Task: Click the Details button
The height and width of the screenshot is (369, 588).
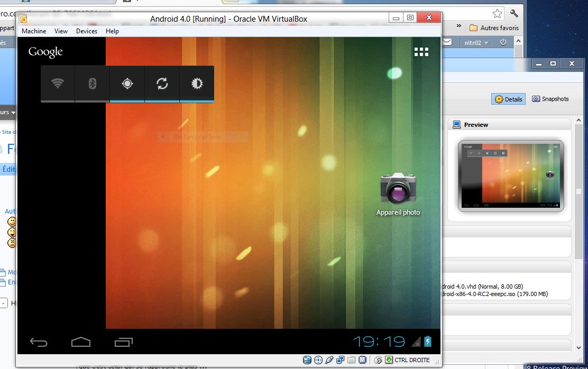Action: click(508, 99)
